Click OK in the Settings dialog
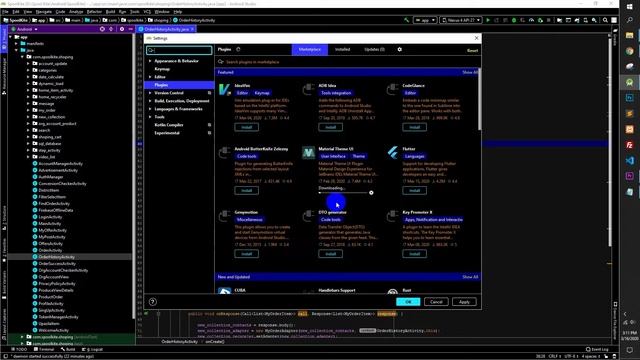This screenshot has width=640, height=360. pos(408,302)
